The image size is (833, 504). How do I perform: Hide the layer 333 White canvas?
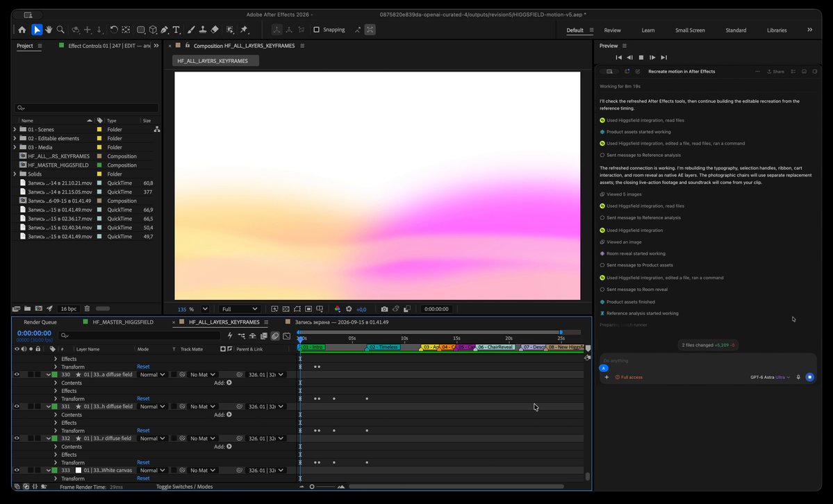pos(17,470)
